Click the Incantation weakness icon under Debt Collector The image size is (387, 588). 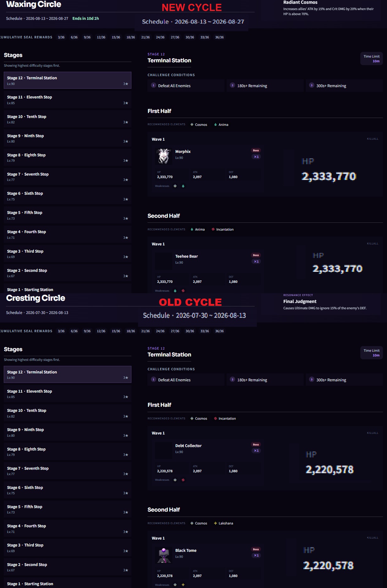183,480
